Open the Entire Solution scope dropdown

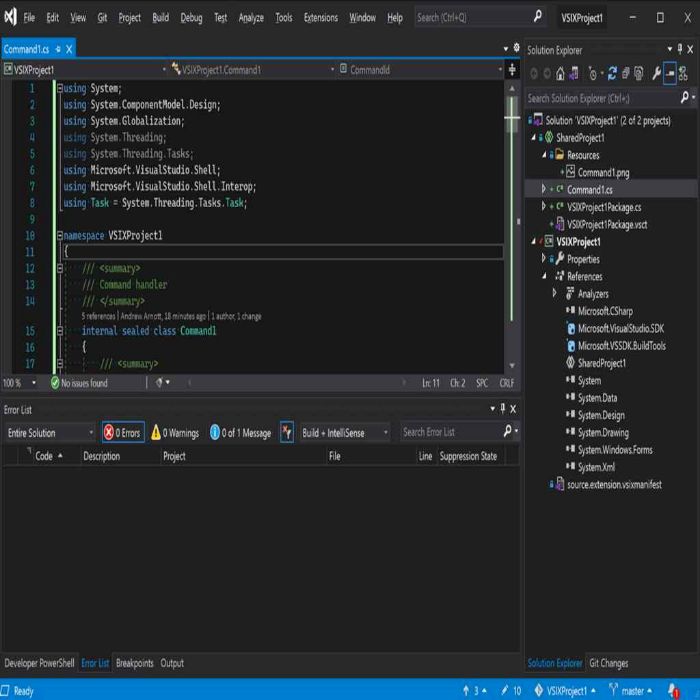(x=50, y=432)
